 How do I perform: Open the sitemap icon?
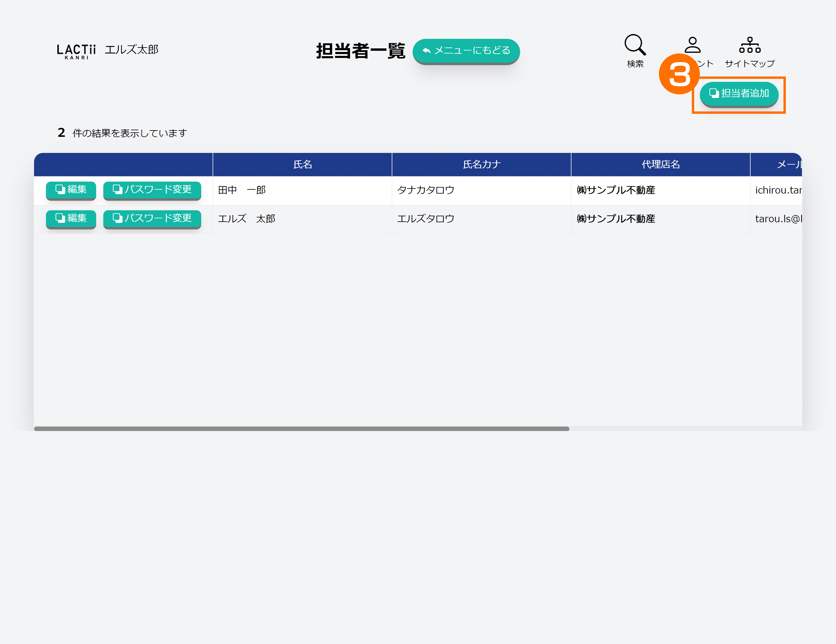[x=749, y=45]
